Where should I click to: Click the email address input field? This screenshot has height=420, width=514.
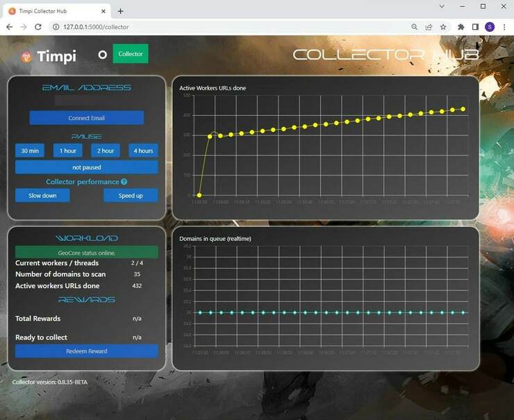tap(87, 101)
